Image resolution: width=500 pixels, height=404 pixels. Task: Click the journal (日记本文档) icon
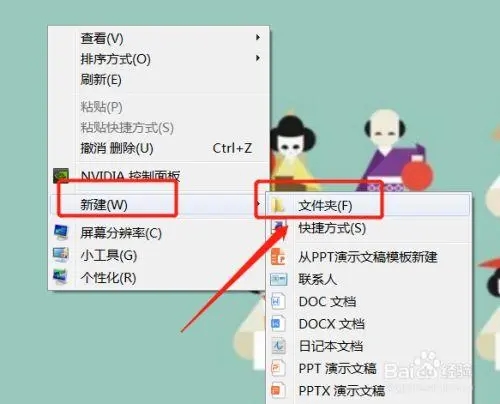(x=278, y=346)
